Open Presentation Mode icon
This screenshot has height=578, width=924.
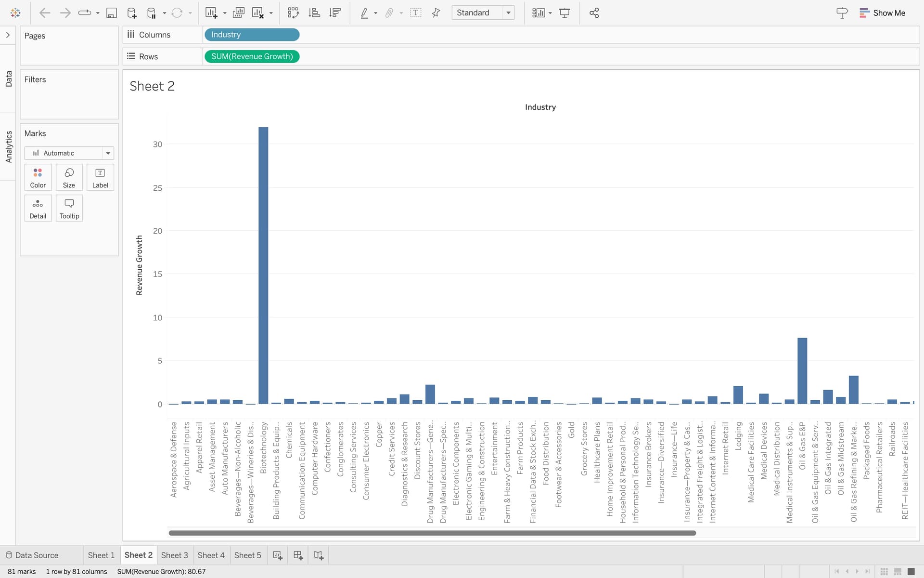coord(565,13)
